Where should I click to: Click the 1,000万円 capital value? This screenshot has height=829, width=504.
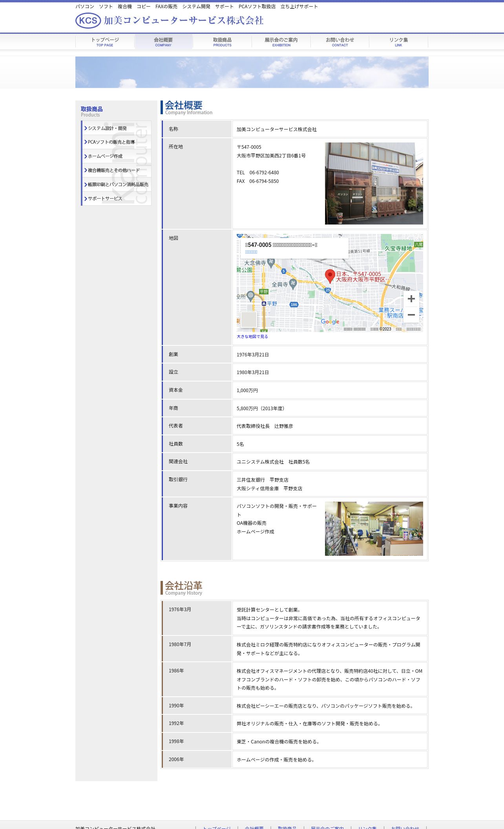point(247,391)
